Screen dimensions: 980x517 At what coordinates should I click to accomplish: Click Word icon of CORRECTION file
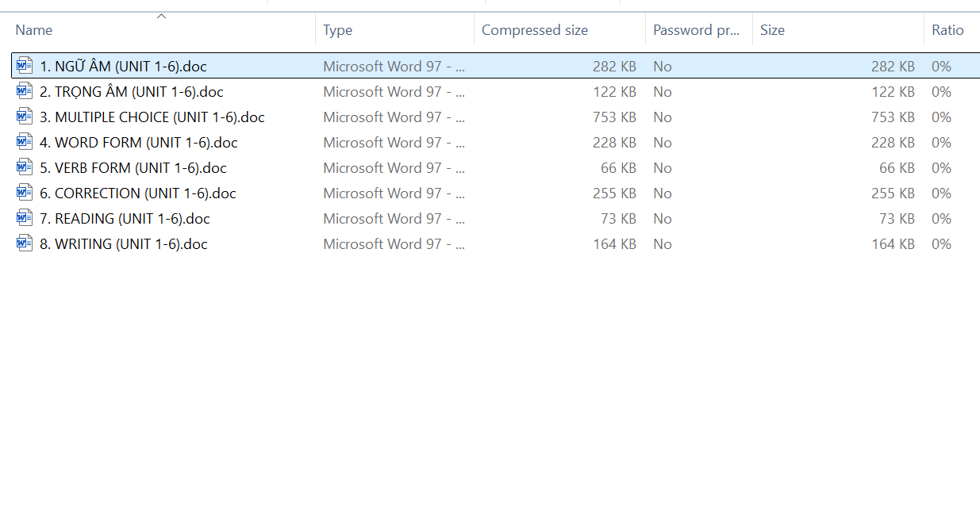coord(25,193)
